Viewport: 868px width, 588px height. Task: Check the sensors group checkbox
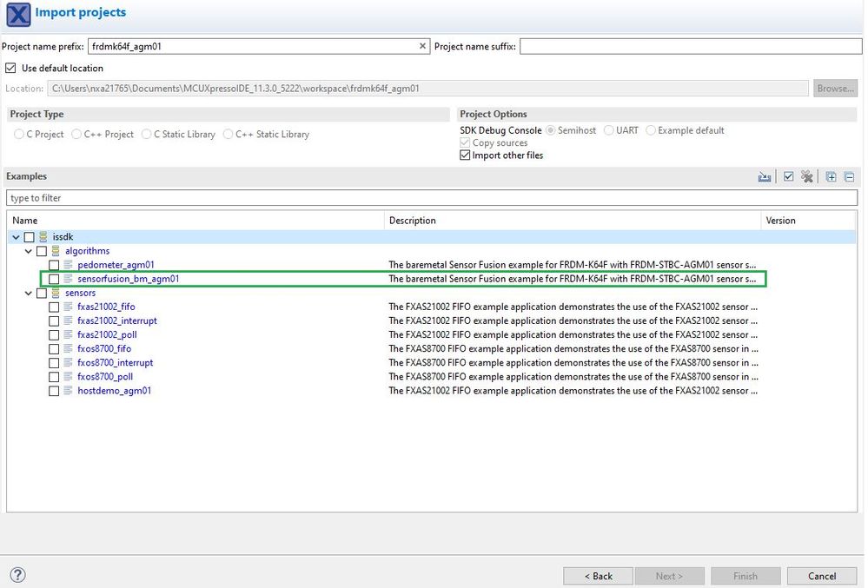click(x=42, y=294)
